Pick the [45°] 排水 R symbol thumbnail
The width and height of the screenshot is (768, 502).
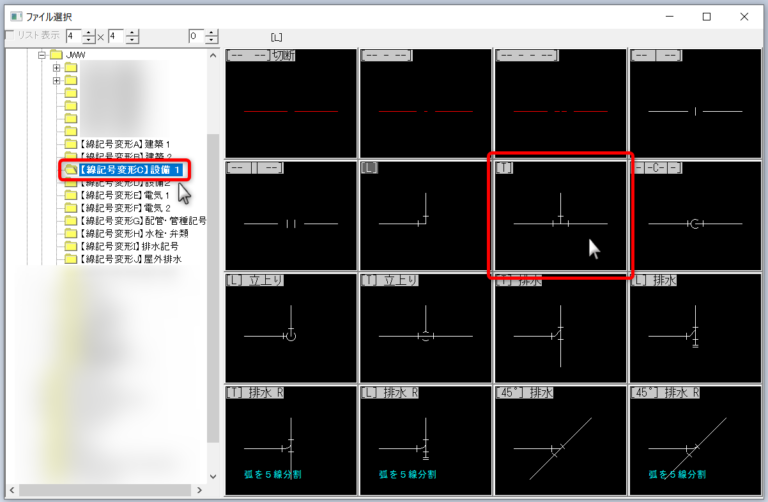pos(695,441)
